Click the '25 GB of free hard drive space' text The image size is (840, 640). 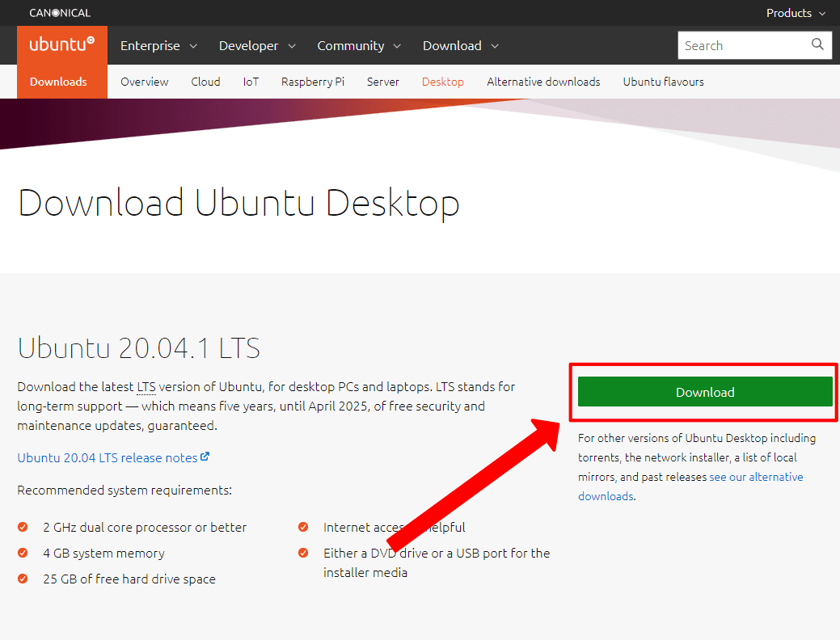tap(129, 579)
